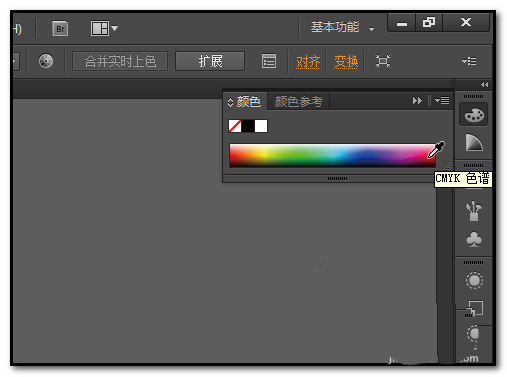The width and height of the screenshot is (507, 377).
Task: Open the 对齐 align link
Action: click(x=308, y=62)
